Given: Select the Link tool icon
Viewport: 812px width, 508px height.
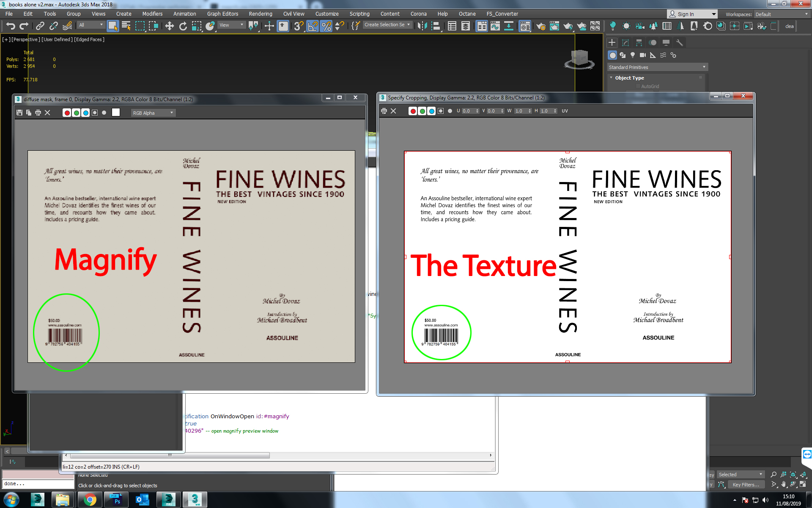Looking at the screenshot, I should [40, 26].
